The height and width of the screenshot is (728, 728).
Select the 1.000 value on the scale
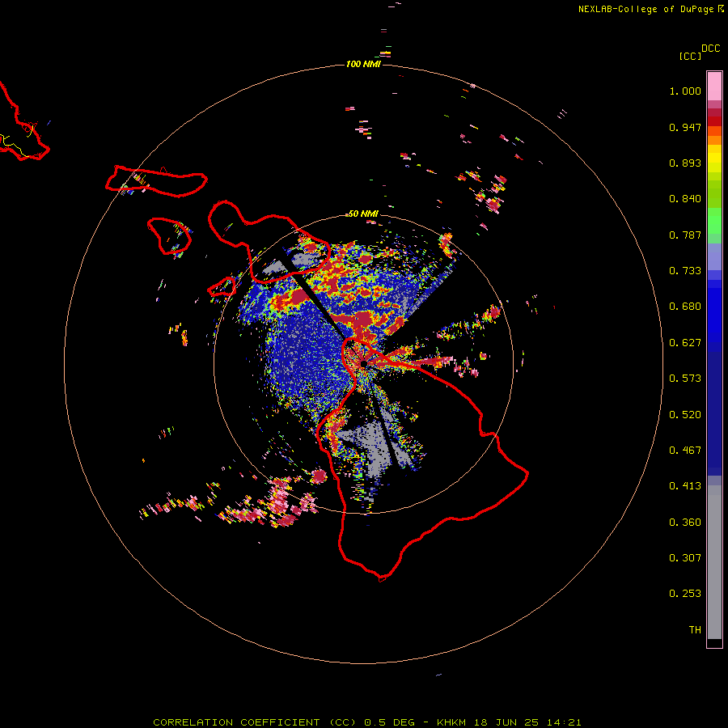coord(685,91)
